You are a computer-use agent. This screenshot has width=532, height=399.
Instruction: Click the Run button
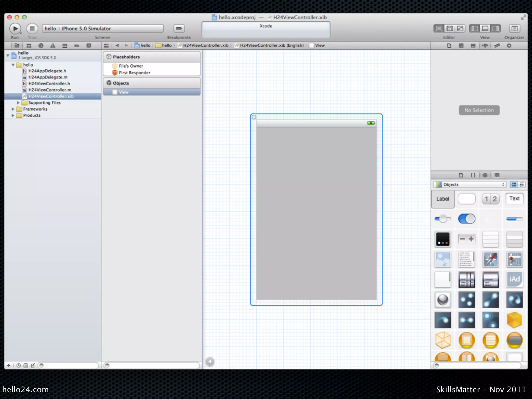(15, 29)
